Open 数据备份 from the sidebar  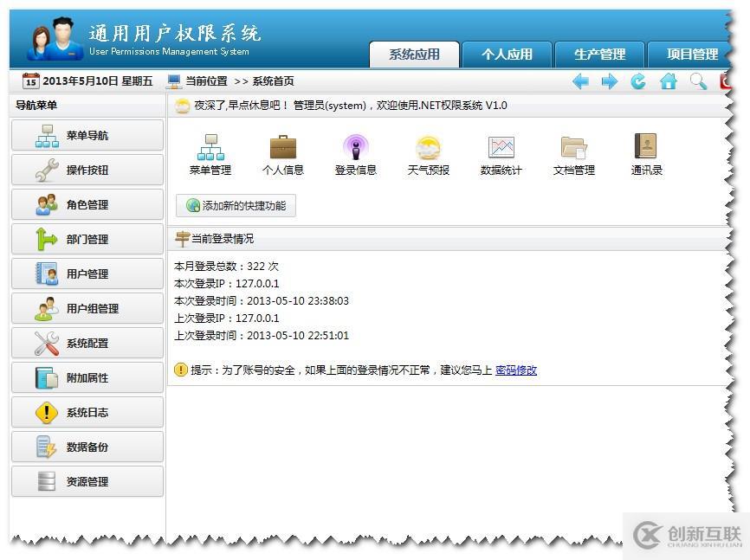(87, 447)
